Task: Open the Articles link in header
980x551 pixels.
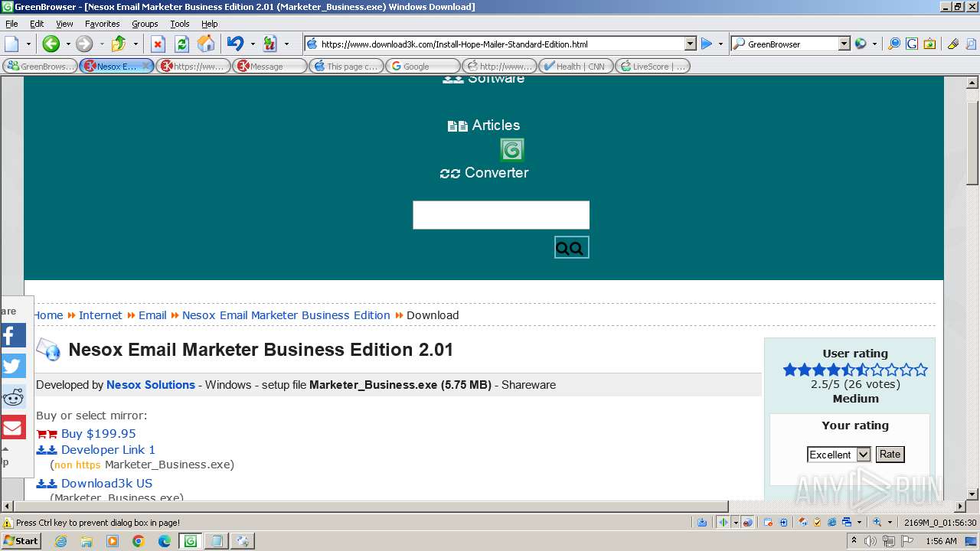Action: click(x=495, y=125)
